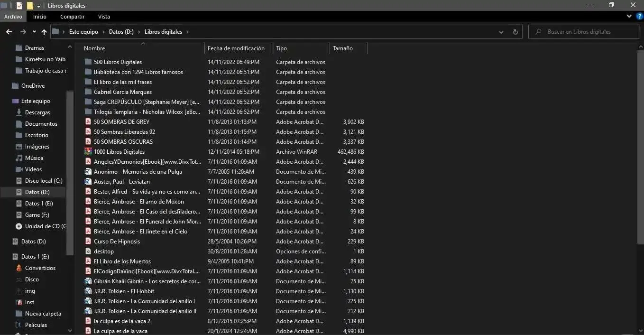Select the Unidad de CD disc icon

[x=19, y=226]
